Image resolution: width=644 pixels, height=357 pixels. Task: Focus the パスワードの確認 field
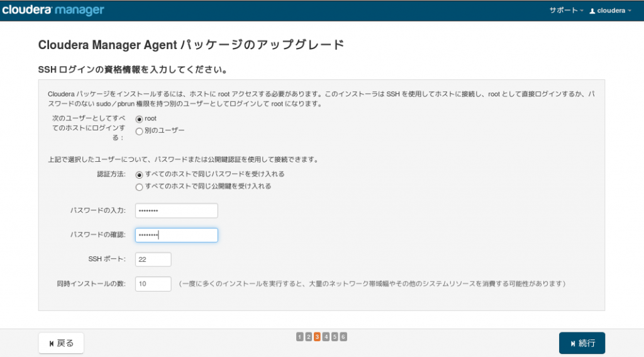click(x=177, y=235)
